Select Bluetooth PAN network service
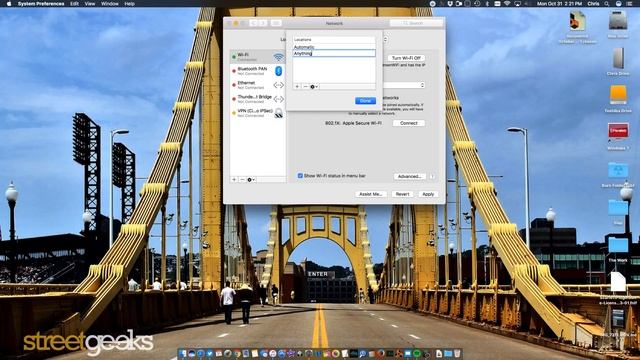Viewport: 640px width, 360px height. pyautogui.click(x=258, y=71)
